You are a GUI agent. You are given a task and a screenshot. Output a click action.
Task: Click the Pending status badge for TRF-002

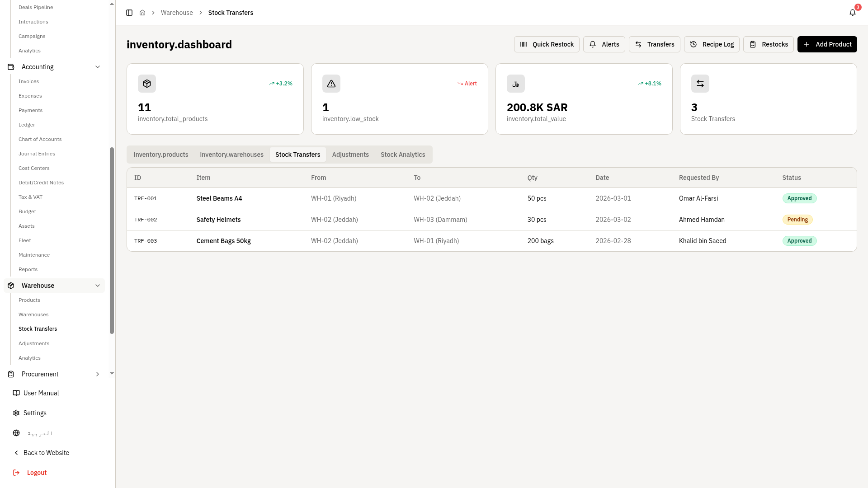(x=797, y=220)
